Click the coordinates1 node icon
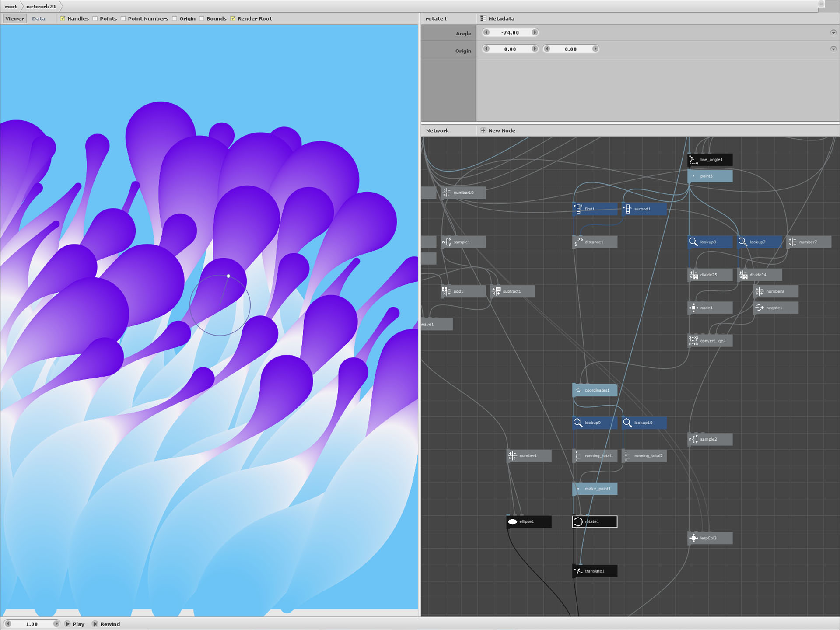Viewport: 840px width, 630px height. pyautogui.click(x=578, y=390)
